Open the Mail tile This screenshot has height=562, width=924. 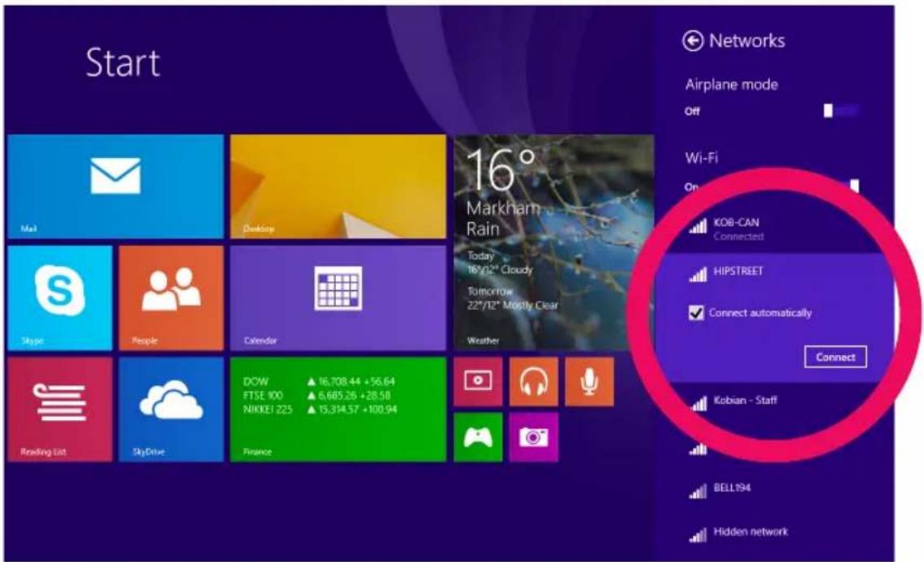click(115, 187)
